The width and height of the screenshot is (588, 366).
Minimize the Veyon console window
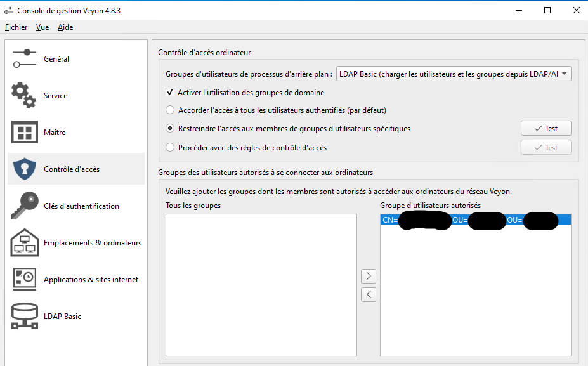[519, 11]
